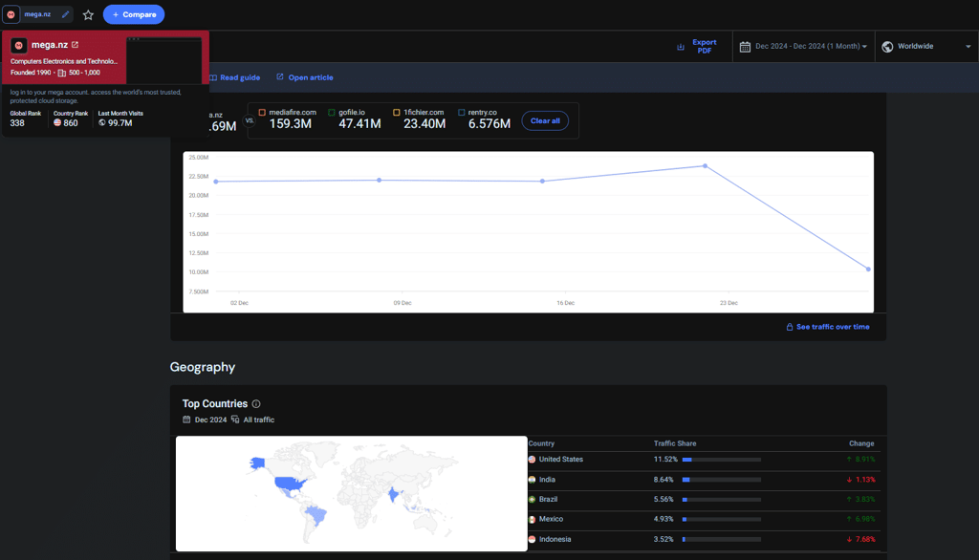This screenshot has width=979, height=560.
Task: Click the vs. circle badge
Action: [250, 120]
